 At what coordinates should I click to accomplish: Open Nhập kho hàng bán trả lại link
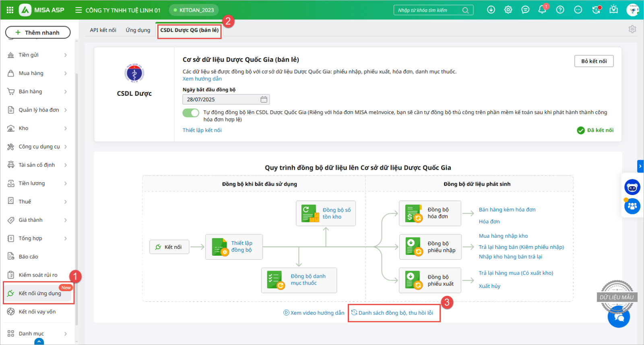pos(510,257)
